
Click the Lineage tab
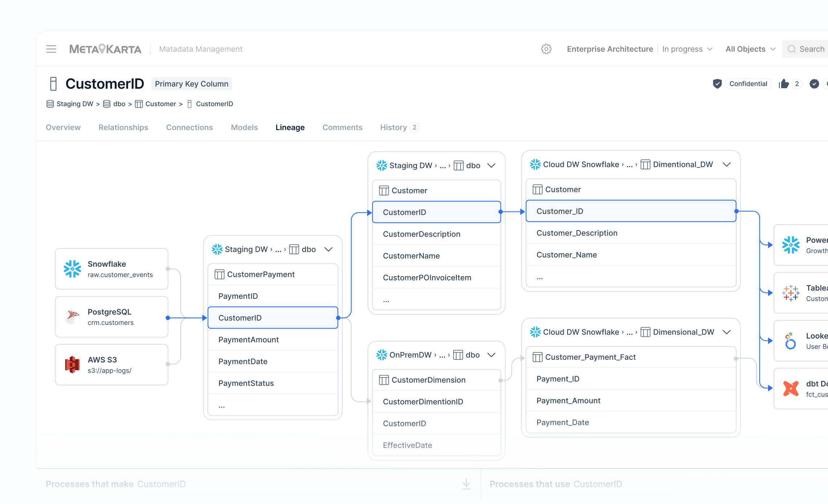pyautogui.click(x=290, y=127)
